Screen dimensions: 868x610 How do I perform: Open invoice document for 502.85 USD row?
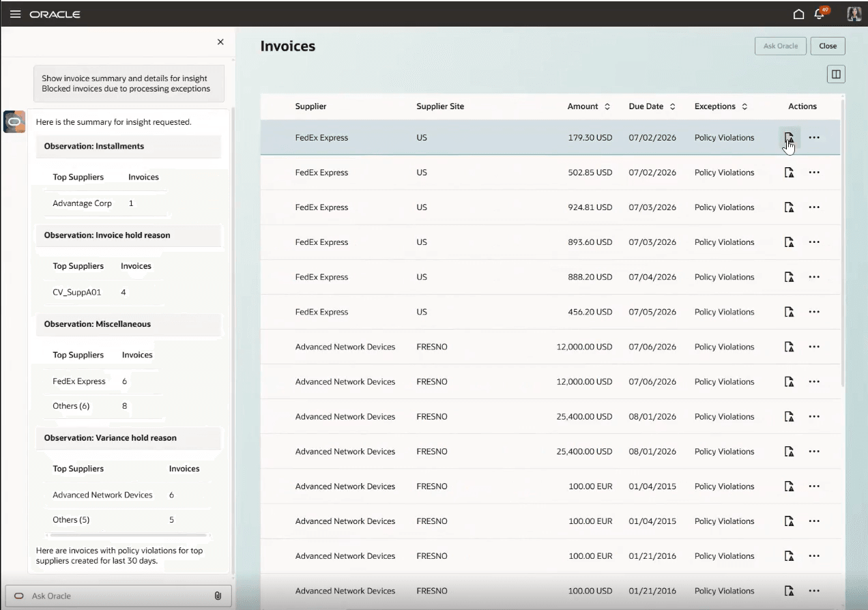pos(789,173)
